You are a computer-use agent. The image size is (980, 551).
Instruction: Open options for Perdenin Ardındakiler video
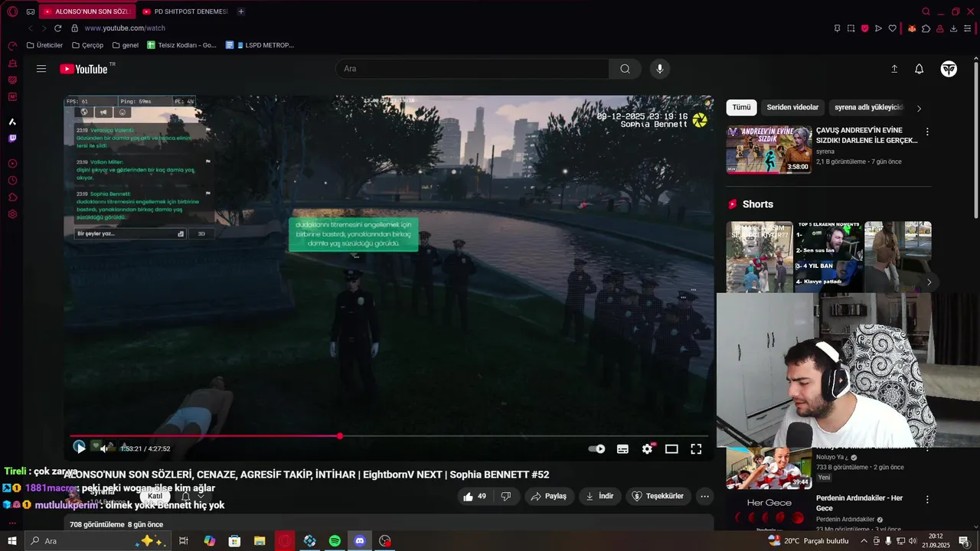click(x=927, y=500)
